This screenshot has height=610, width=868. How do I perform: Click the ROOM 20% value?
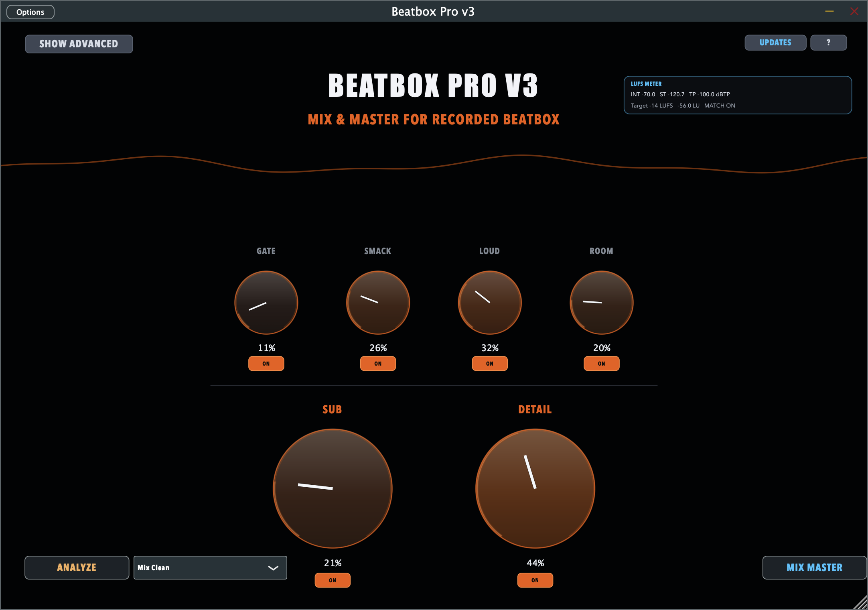point(602,348)
